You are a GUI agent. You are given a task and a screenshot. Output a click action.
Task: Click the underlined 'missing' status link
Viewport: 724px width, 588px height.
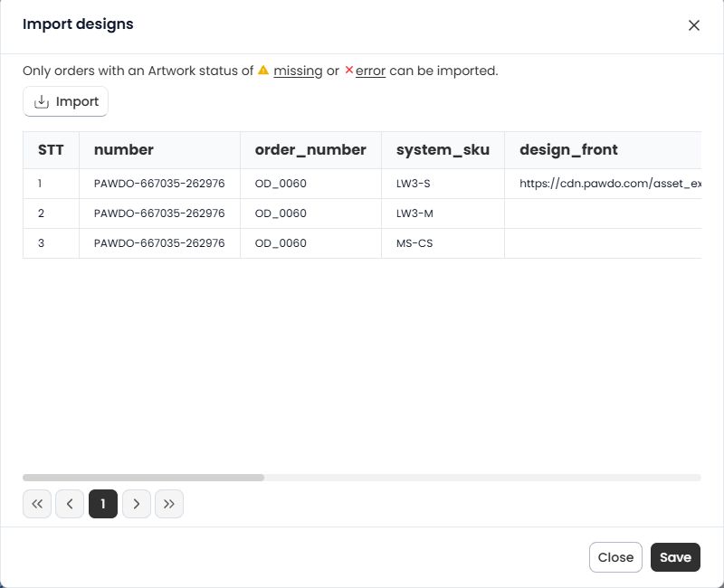coord(298,71)
